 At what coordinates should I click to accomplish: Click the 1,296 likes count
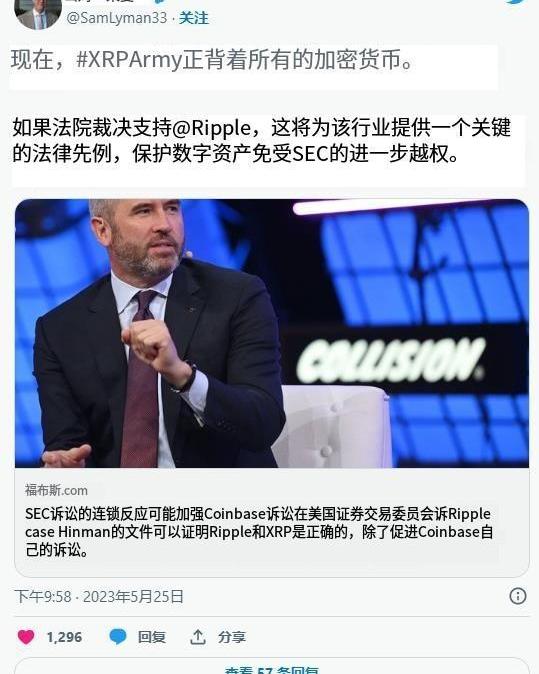(x=64, y=637)
